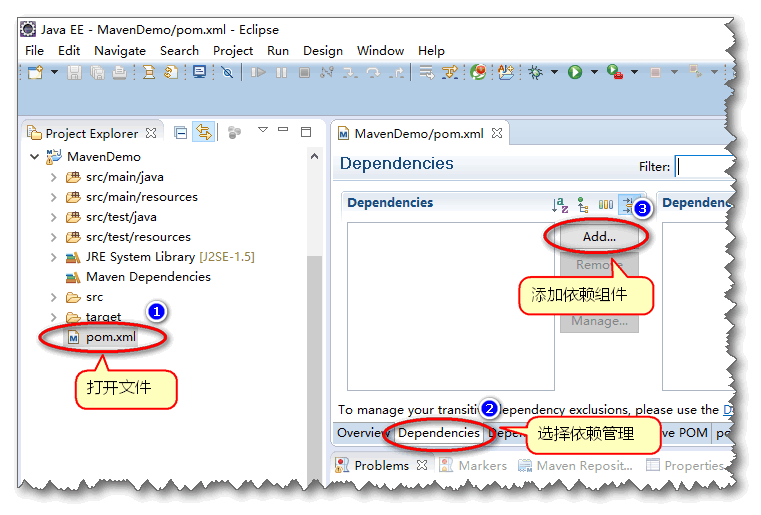
Task: Click the Skip All Breakpoints icon
Action: [x=227, y=73]
